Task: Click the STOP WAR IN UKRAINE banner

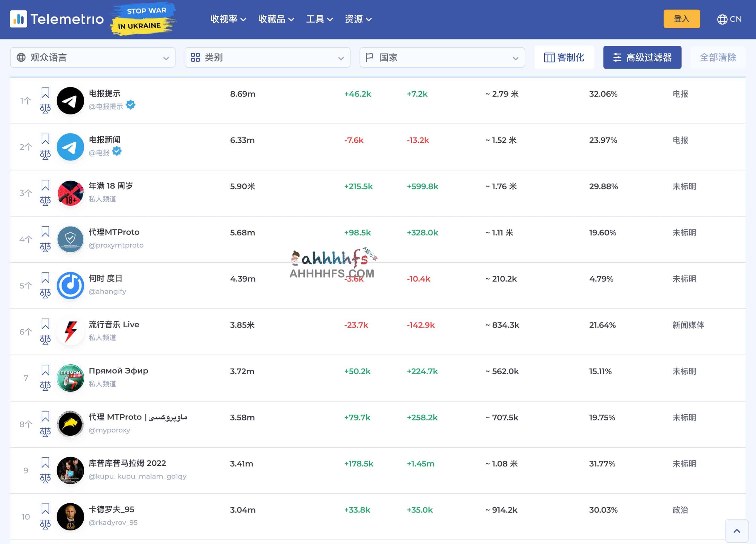Action: [x=143, y=19]
